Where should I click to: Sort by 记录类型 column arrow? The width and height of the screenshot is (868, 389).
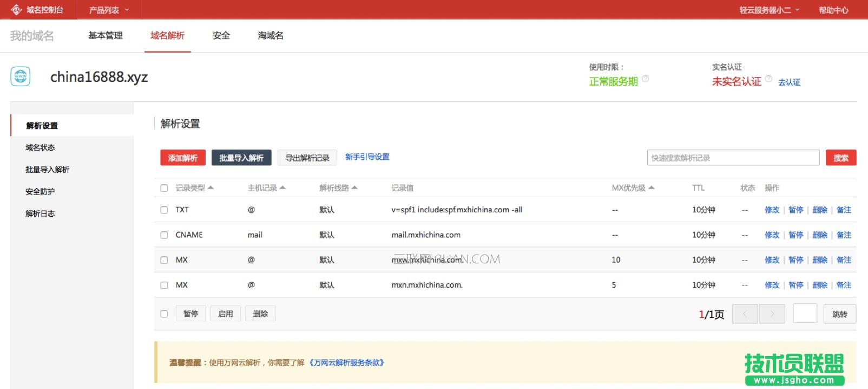click(211, 187)
